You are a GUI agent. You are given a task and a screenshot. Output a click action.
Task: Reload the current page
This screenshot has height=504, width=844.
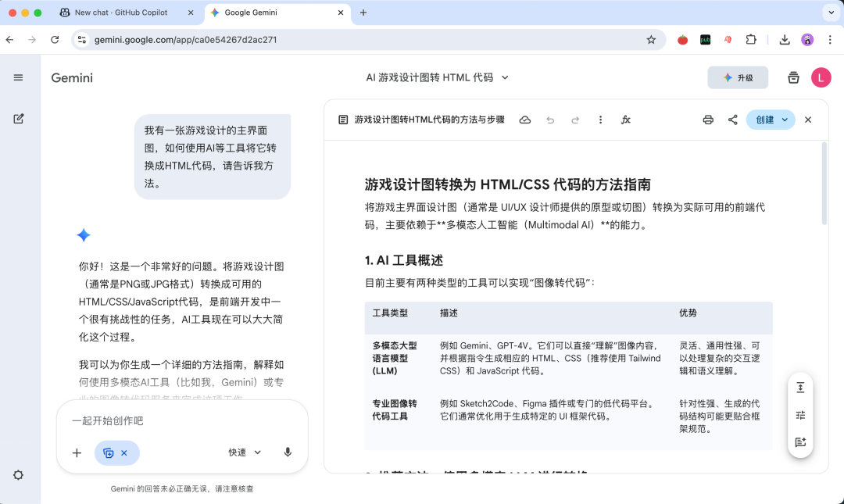(x=55, y=40)
